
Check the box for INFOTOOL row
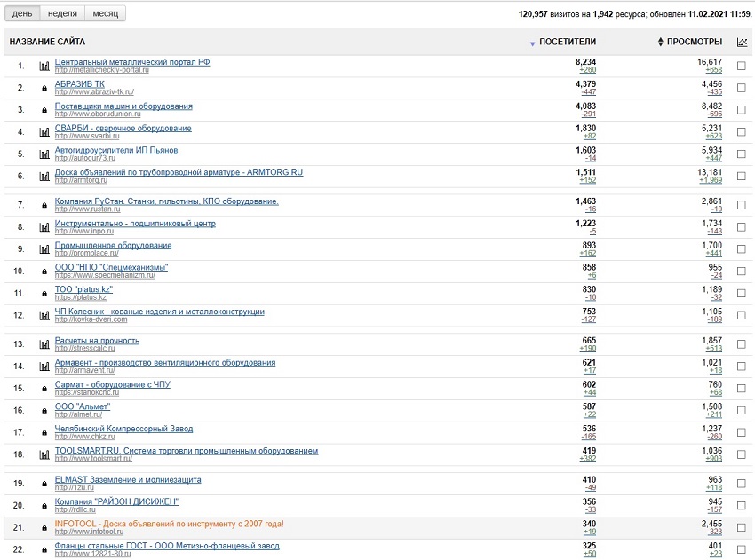tap(742, 528)
